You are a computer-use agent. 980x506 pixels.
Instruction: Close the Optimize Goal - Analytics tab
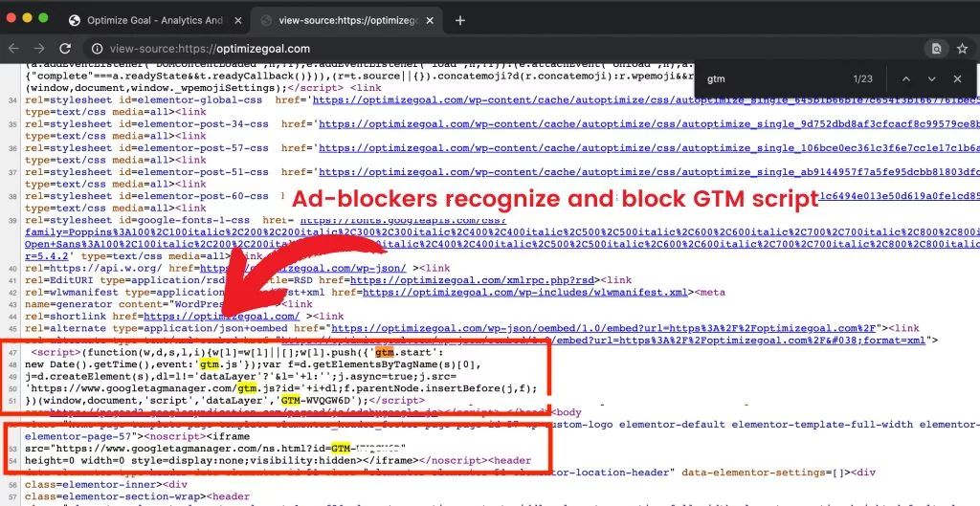pos(237,21)
